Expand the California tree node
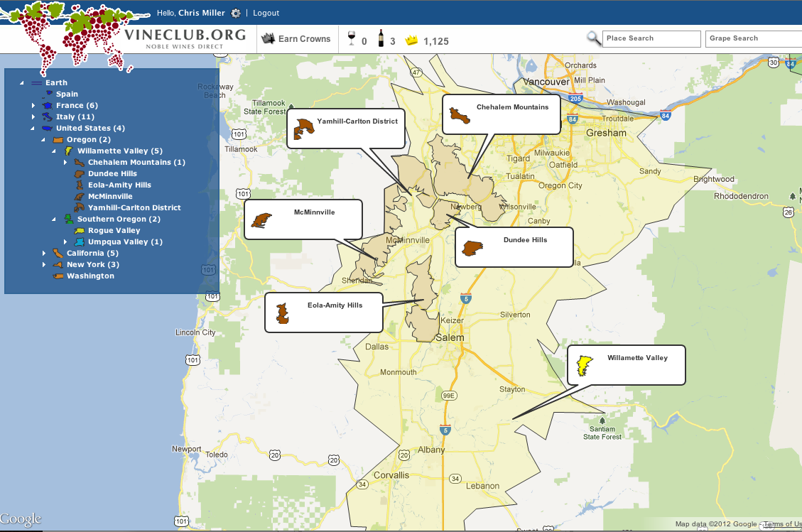The height and width of the screenshot is (532, 802). [44, 253]
